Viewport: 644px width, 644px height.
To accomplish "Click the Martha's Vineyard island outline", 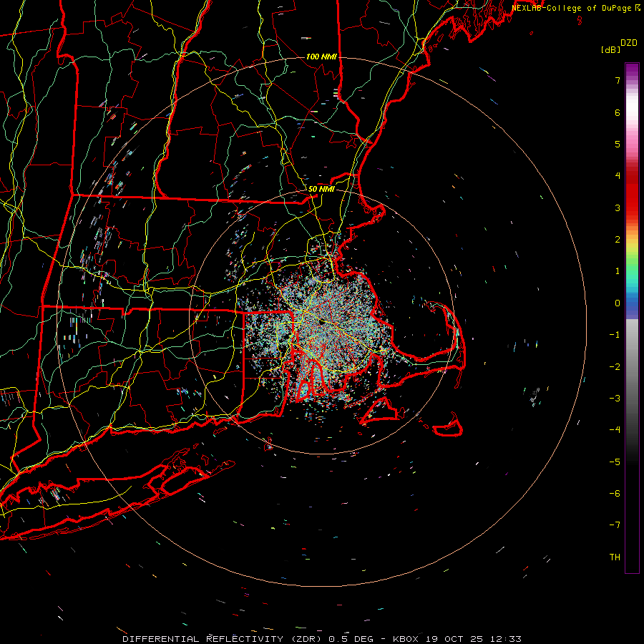I will (x=379, y=411).
